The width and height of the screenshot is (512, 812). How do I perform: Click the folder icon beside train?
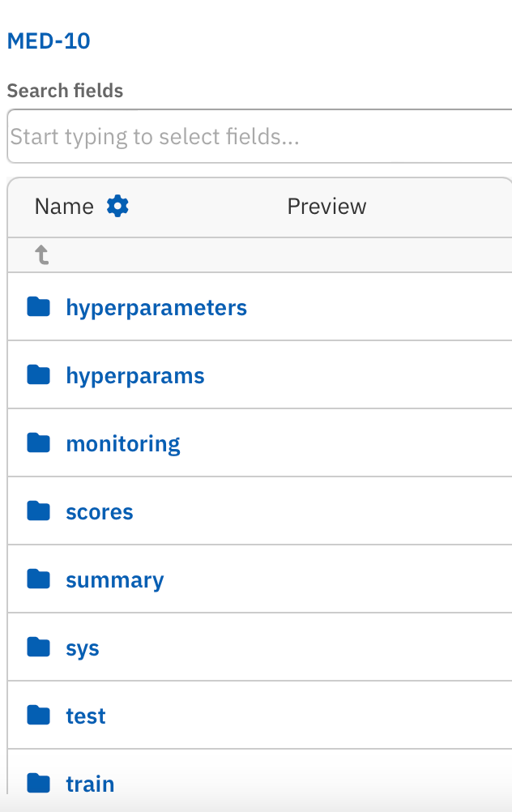[38, 784]
